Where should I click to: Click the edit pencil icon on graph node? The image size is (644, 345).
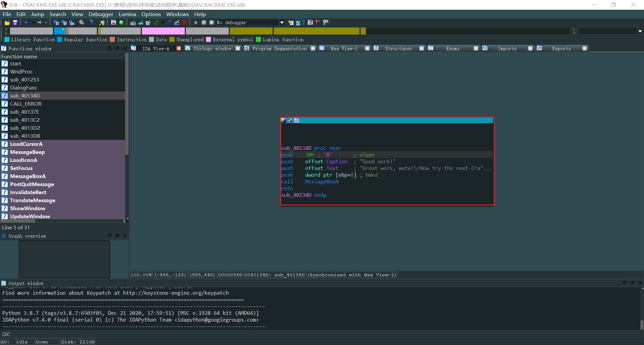pyautogui.click(x=290, y=120)
